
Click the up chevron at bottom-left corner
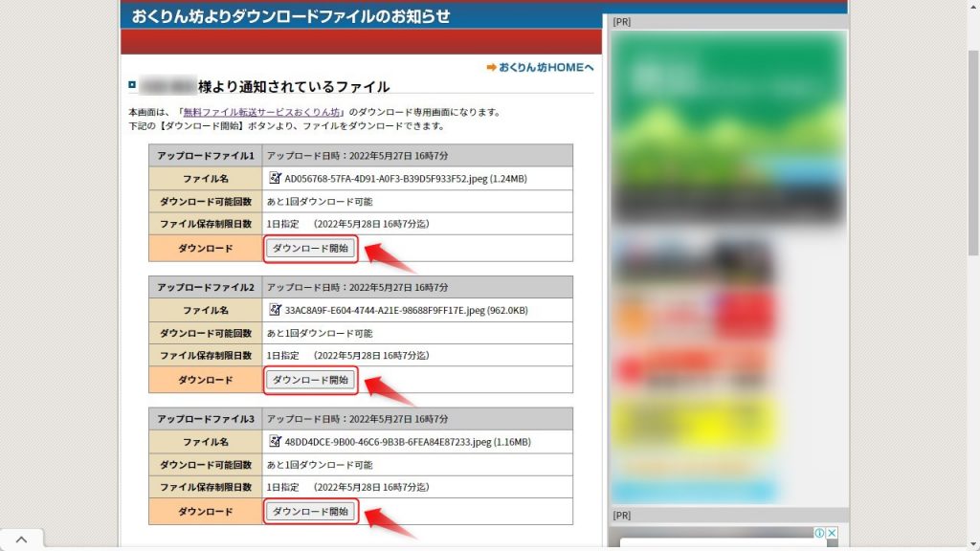point(21,540)
